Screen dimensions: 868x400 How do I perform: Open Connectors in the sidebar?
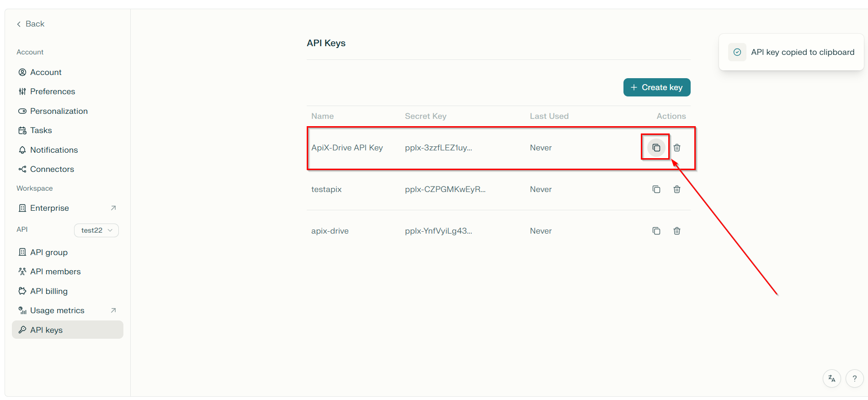pyautogui.click(x=52, y=169)
